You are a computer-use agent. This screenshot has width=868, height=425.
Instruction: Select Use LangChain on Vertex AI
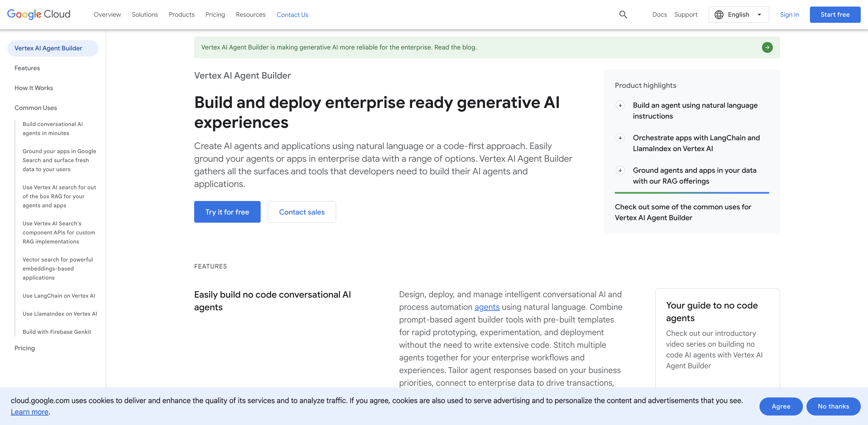coord(59,295)
